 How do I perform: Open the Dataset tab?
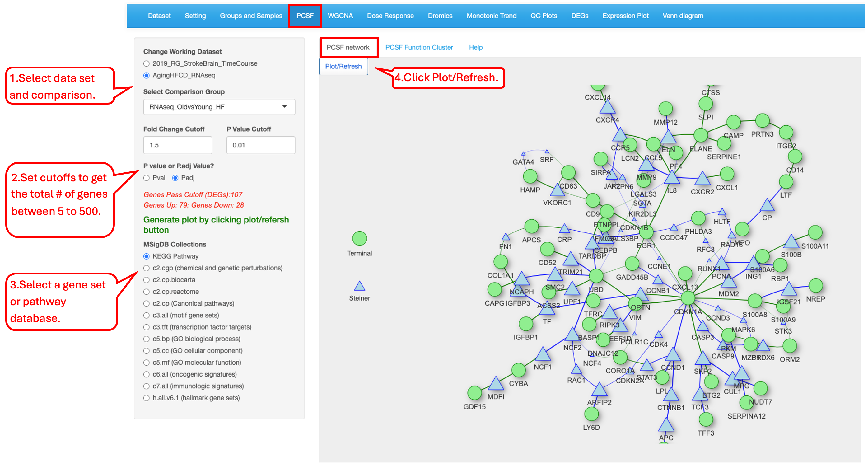159,16
